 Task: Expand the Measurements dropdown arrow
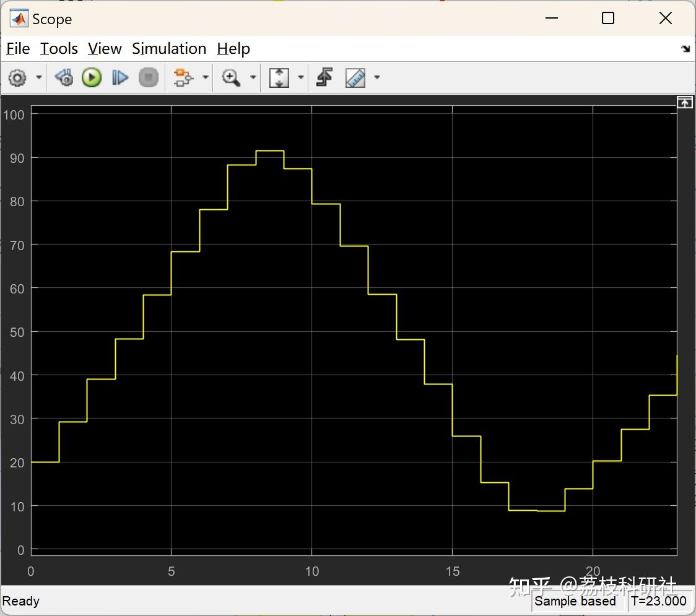tap(377, 77)
